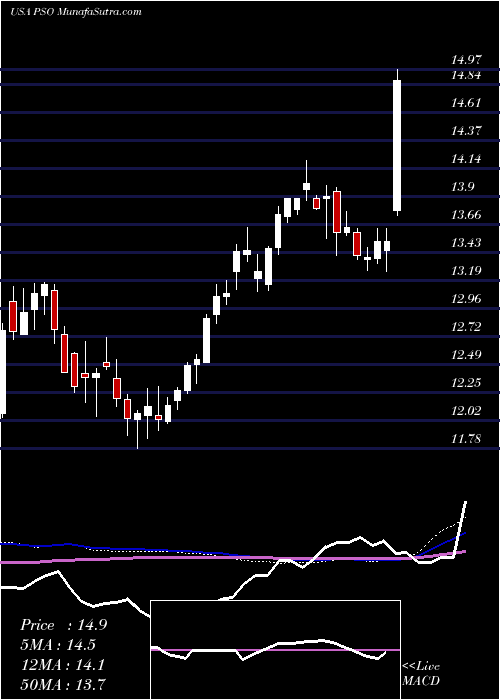Viewport: 500px width, 700px height.
Task: Select the 13.19 price axis label
Action: click(x=466, y=271)
